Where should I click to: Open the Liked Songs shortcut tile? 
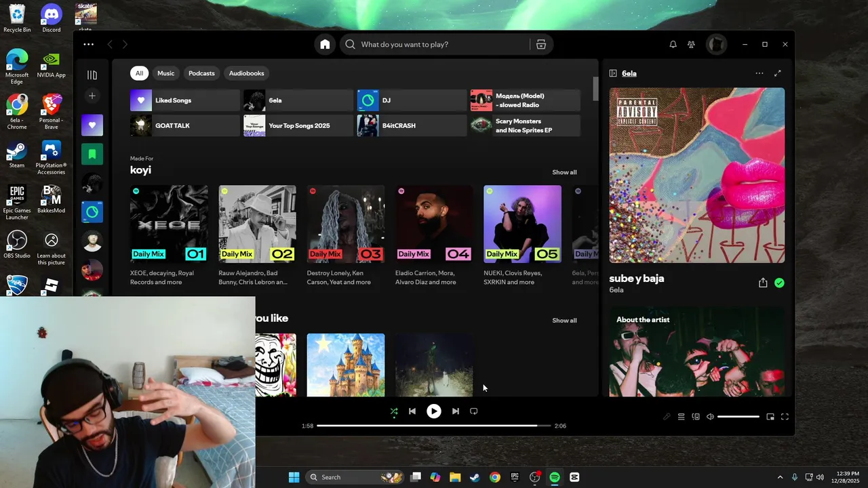click(x=185, y=100)
